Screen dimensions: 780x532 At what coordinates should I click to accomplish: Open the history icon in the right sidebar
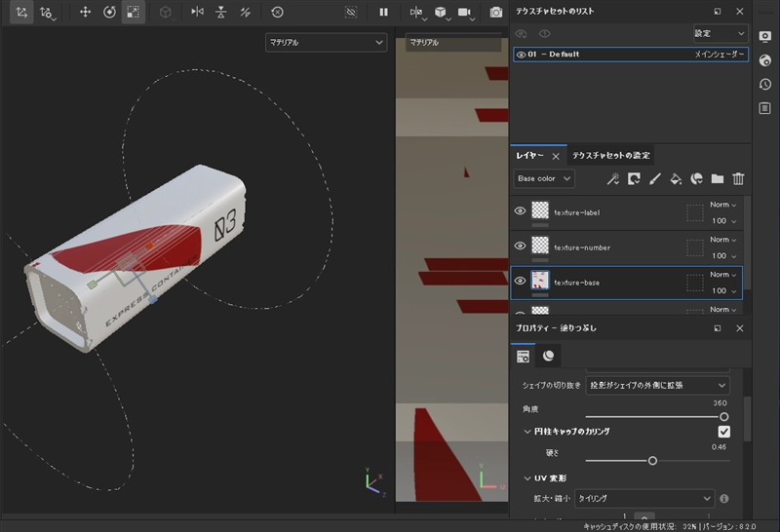click(765, 84)
